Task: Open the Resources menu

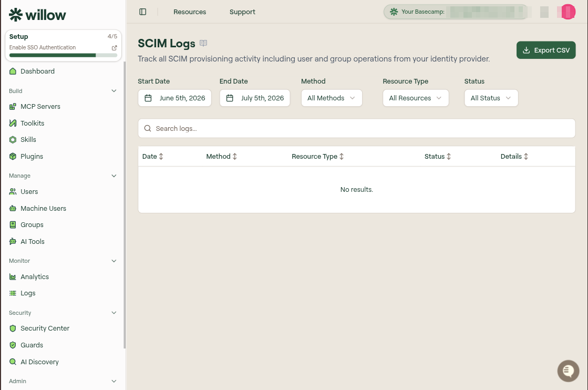Action: 190,12
